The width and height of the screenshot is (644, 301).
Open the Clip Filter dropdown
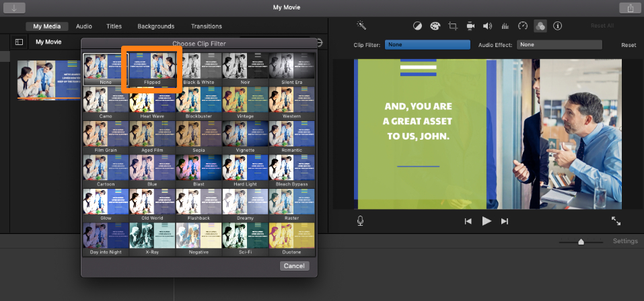coord(428,45)
